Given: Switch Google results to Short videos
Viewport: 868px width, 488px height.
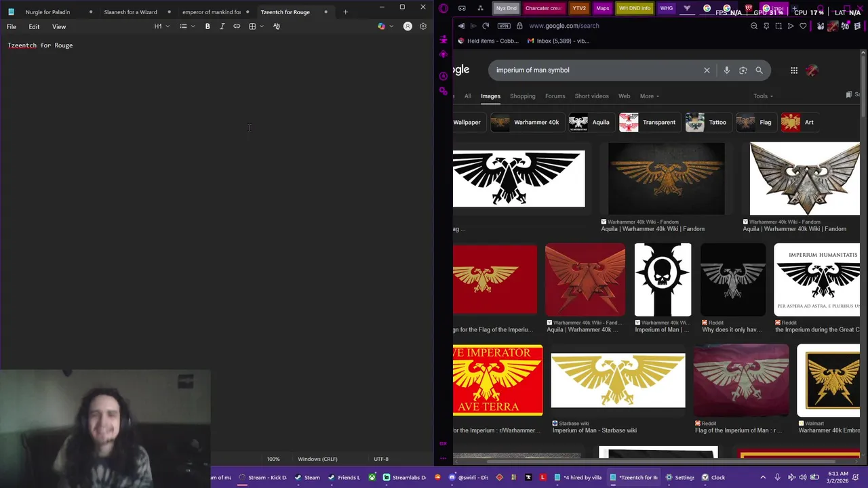Looking at the screenshot, I should coord(592,96).
